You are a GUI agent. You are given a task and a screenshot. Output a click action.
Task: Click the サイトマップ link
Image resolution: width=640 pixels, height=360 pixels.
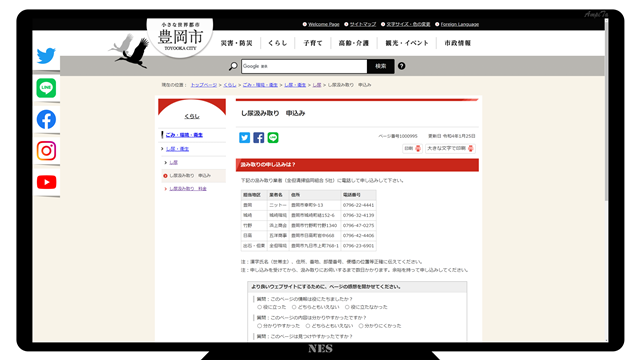point(363,24)
